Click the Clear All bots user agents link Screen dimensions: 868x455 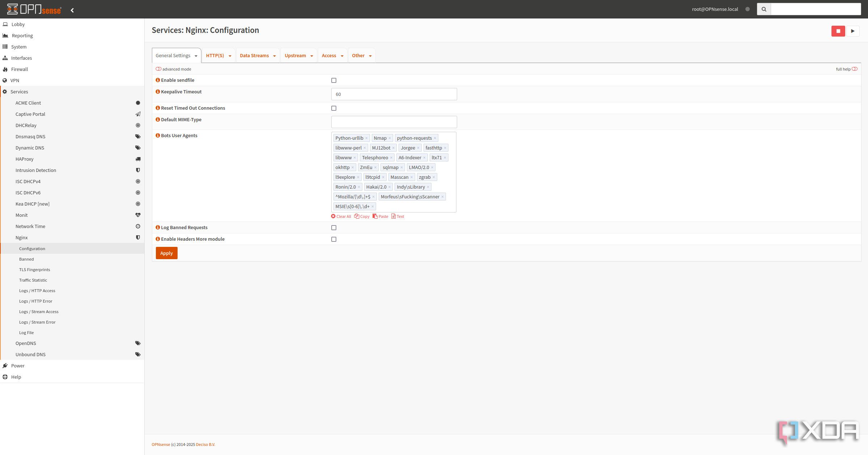point(340,216)
